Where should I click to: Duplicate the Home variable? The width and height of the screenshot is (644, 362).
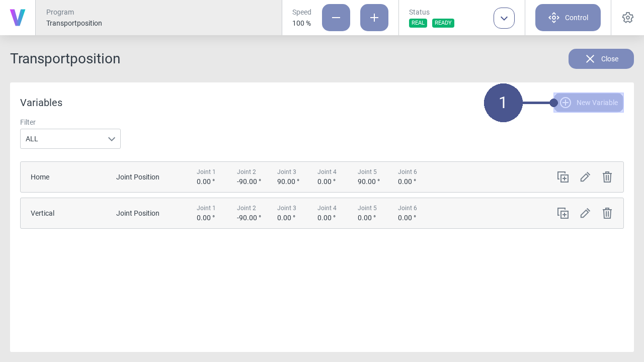point(562,177)
